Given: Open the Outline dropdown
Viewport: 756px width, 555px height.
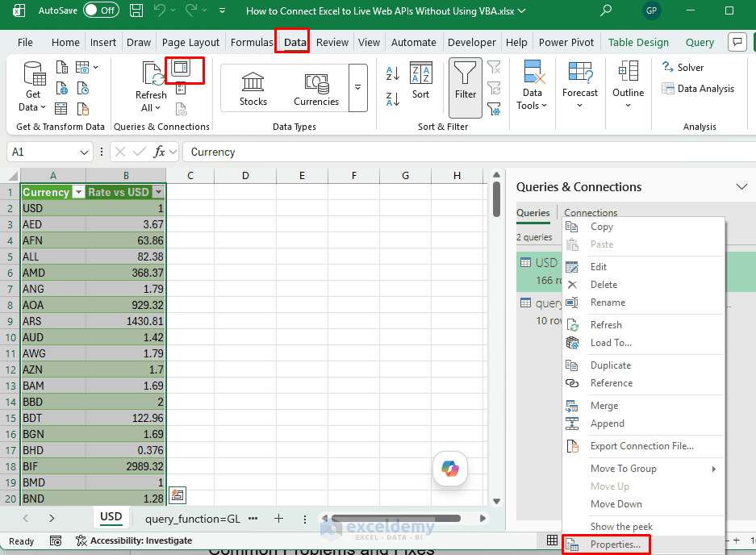Looking at the screenshot, I should (x=628, y=85).
